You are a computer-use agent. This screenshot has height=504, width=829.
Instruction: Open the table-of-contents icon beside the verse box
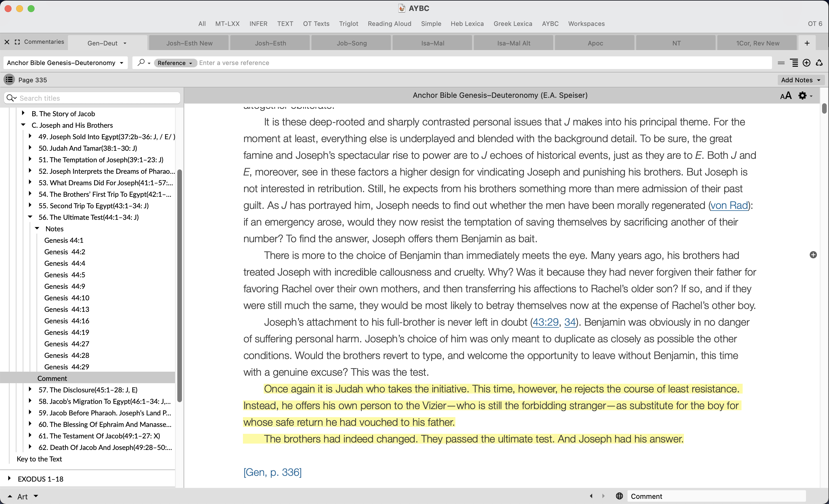tap(794, 63)
